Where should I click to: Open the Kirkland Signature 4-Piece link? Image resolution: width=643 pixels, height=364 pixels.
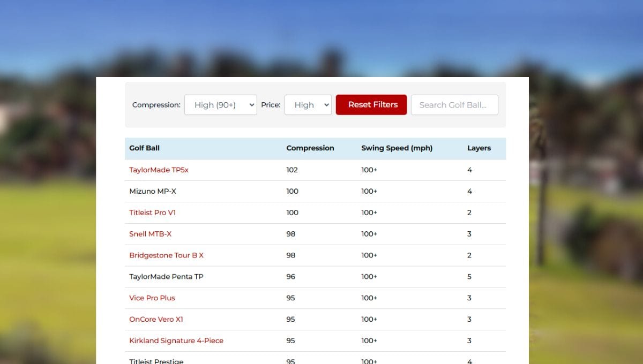click(176, 341)
